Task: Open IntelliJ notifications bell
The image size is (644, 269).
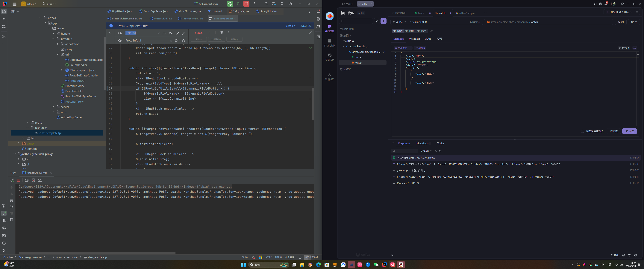Action: tap(318, 11)
